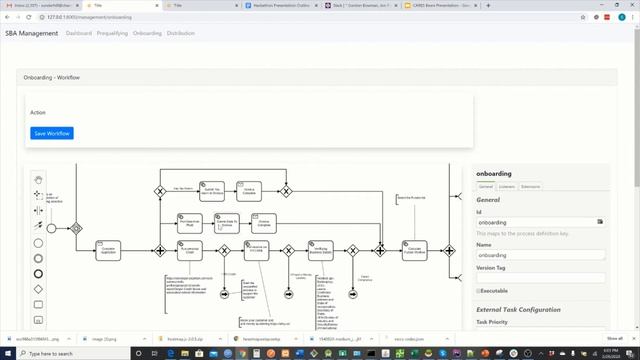This screenshot has height=360, width=640.
Task: Switch to the Listeners properties tab
Action: [507, 187]
